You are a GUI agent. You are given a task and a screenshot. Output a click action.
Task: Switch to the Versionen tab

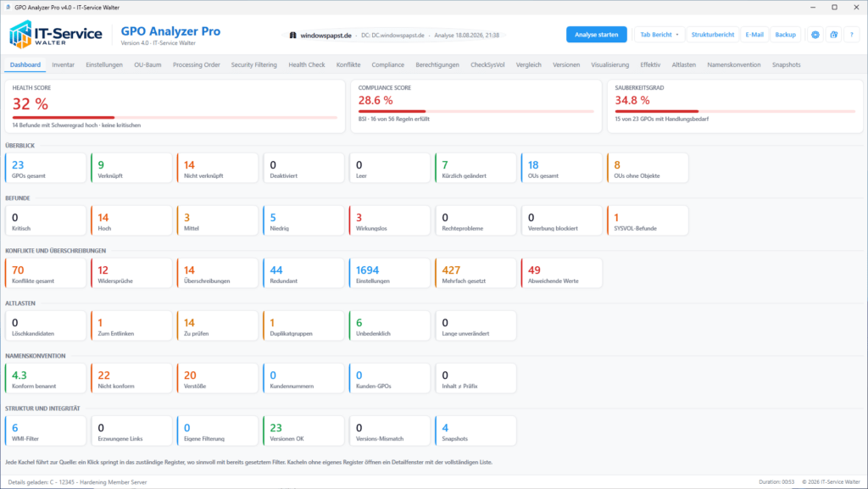coord(566,64)
